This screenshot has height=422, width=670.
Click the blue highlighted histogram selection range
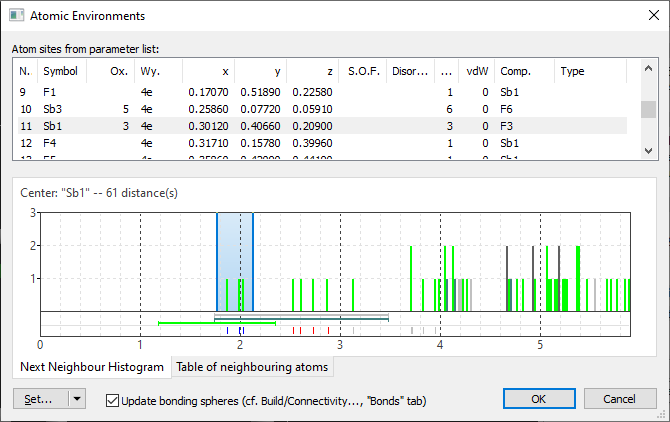click(235, 260)
